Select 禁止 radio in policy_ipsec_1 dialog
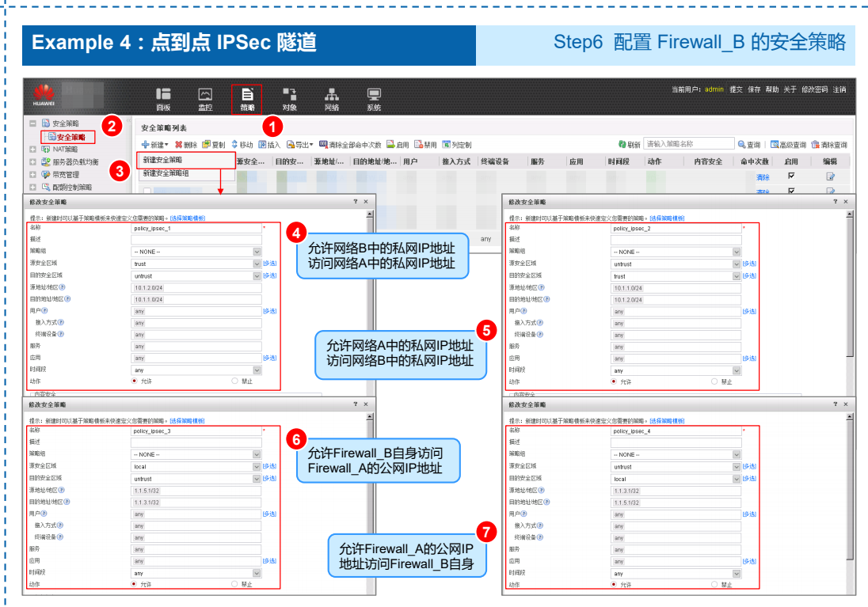The image size is (868, 607). pyautogui.click(x=234, y=381)
